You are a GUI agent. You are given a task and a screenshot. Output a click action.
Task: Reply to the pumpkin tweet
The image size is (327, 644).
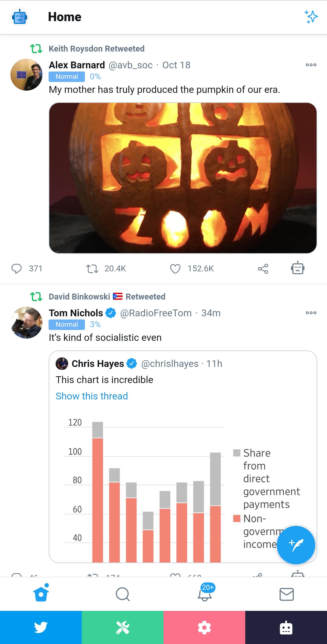17,269
